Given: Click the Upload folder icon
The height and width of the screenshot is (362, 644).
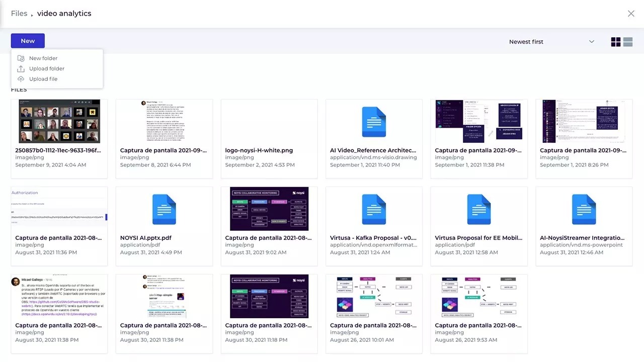Looking at the screenshot, I should [x=21, y=69].
